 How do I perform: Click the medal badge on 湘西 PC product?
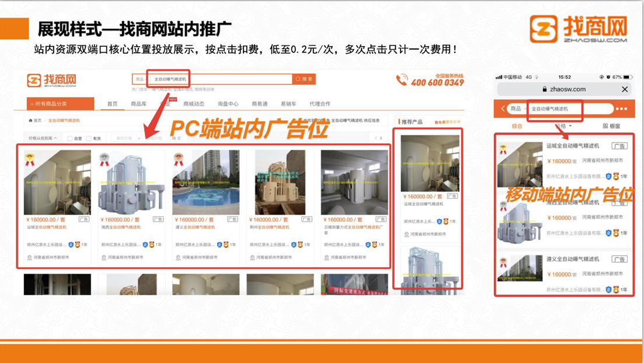105,160
